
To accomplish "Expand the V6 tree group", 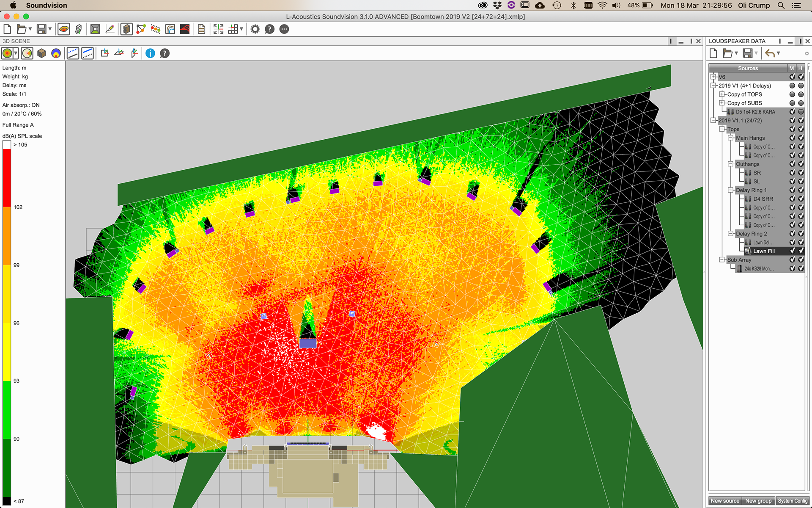I will [713, 77].
